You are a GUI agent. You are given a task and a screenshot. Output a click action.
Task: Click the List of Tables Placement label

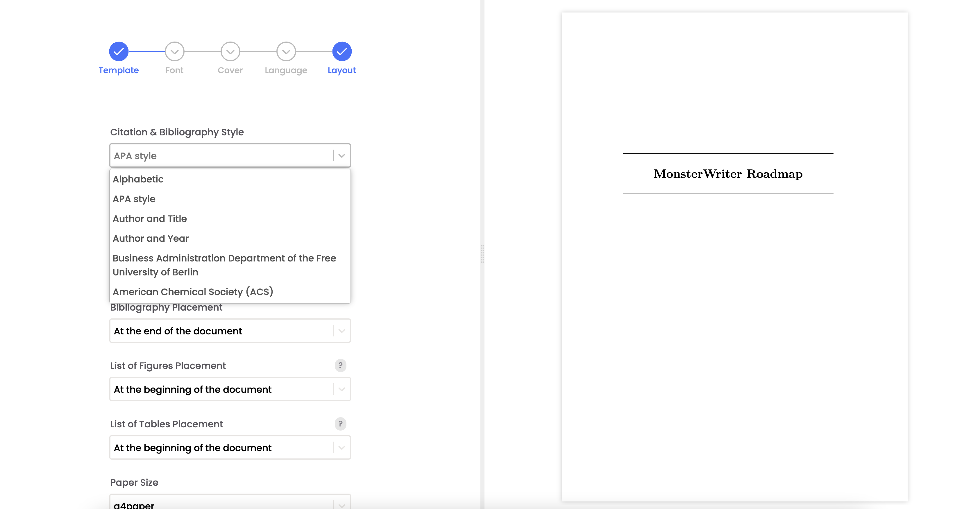[166, 424]
